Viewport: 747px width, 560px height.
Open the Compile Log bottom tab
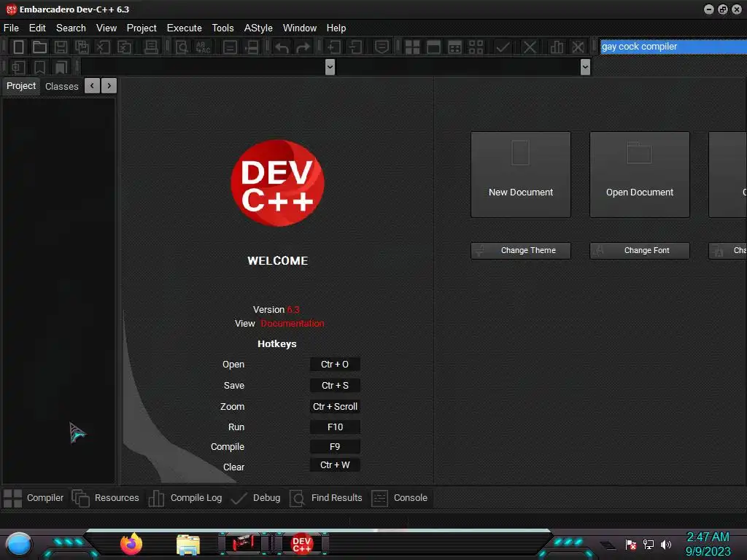185,498
